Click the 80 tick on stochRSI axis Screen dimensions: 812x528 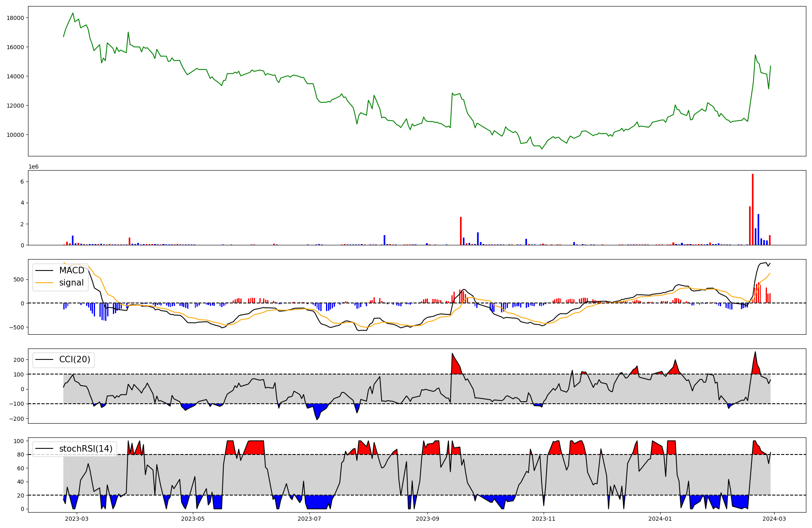pos(21,454)
